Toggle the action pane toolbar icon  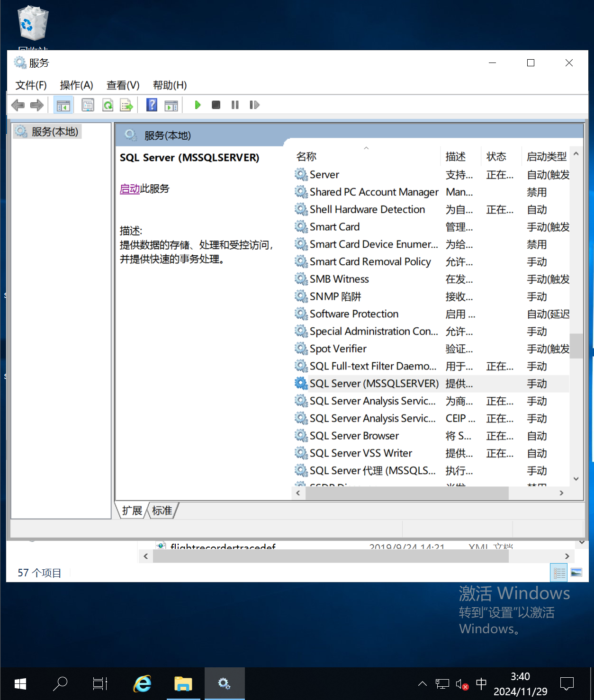coord(171,105)
